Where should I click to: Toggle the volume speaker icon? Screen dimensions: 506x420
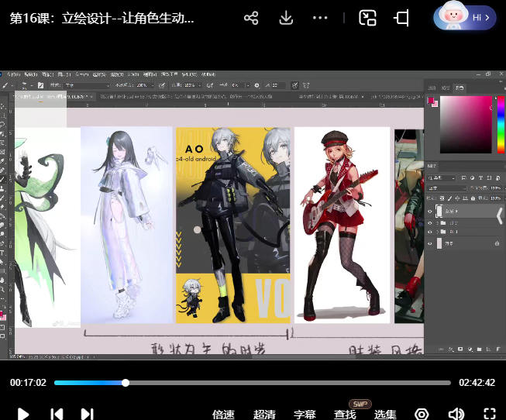click(456, 414)
